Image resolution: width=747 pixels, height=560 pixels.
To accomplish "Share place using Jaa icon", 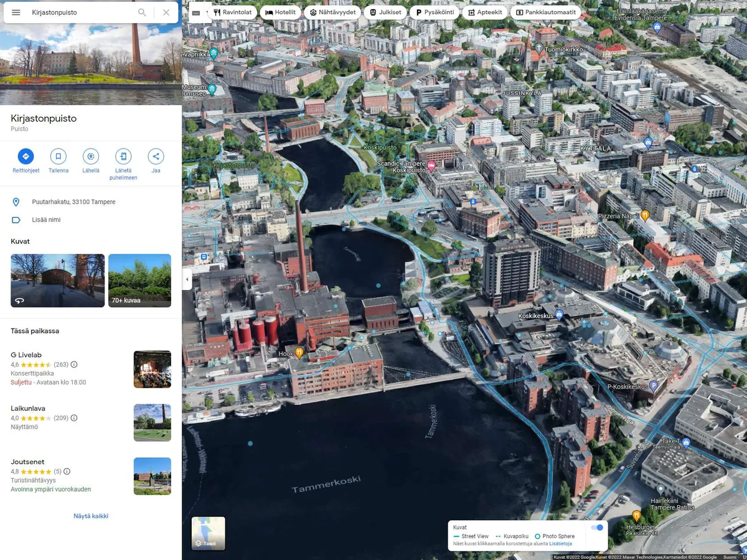I will coord(156,156).
